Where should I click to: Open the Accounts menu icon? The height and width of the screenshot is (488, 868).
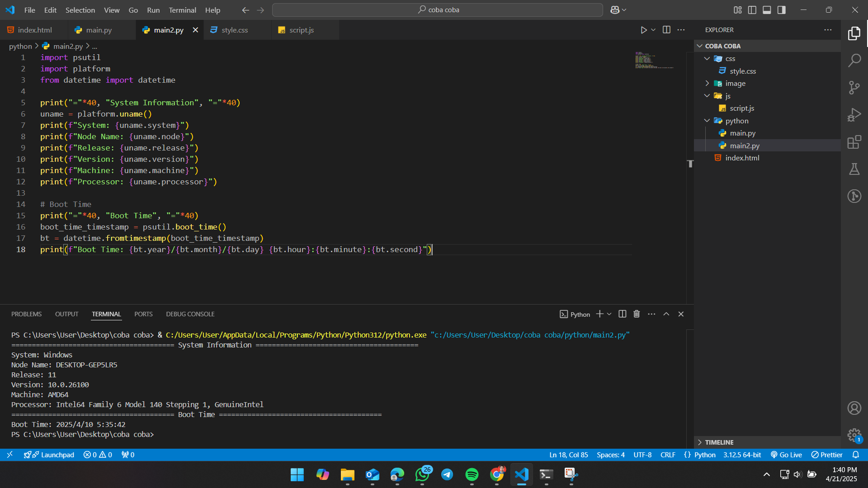click(x=854, y=408)
